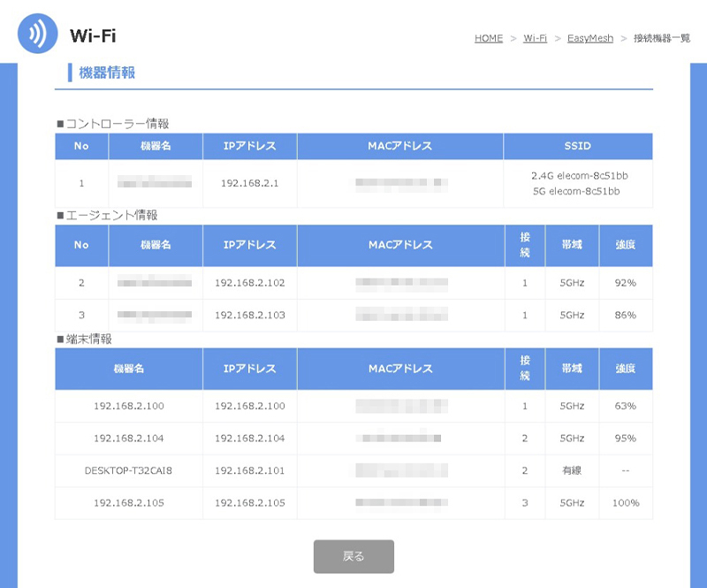Open the Wi-Fi breadcrumb link
The height and width of the screenshot is (588, 707).
[x=535, y=39]
